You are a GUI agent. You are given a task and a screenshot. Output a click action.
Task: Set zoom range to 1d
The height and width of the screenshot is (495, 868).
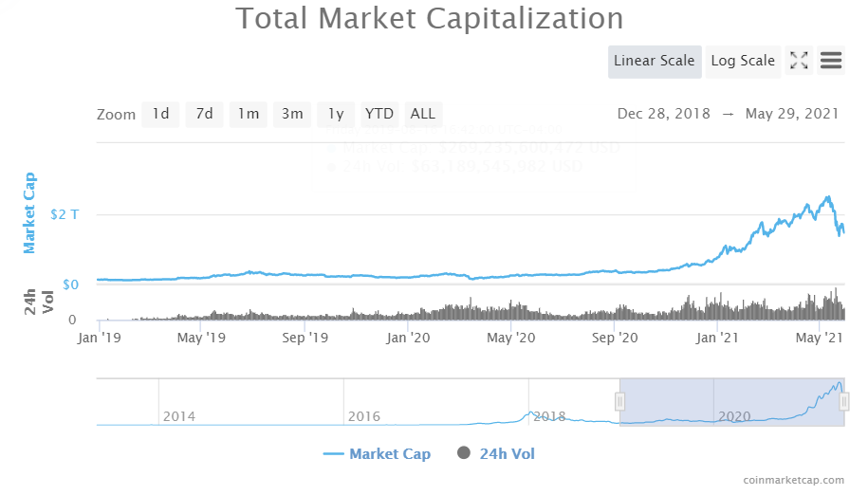[x=160, y=114]
